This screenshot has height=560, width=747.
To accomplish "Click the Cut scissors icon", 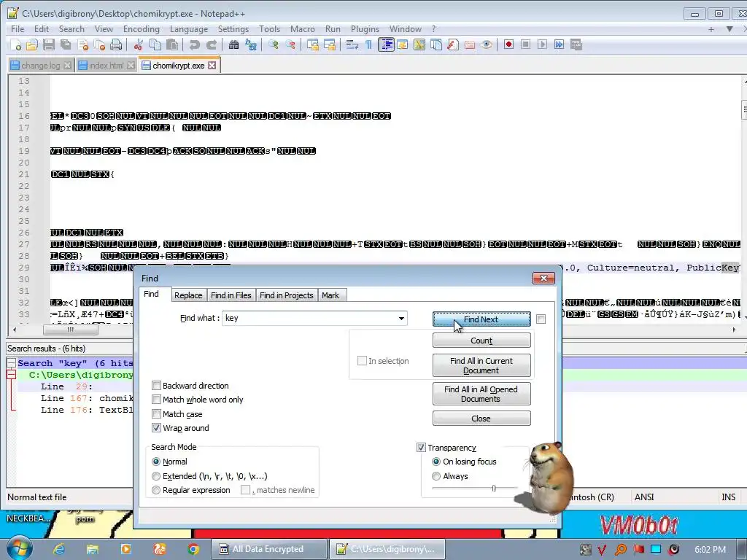I will (139, 44).
